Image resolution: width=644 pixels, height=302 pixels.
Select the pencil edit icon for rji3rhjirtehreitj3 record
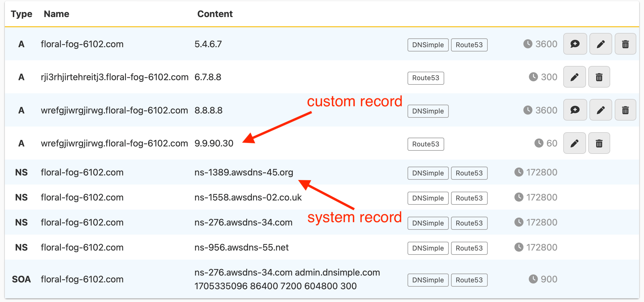point(574,77)
